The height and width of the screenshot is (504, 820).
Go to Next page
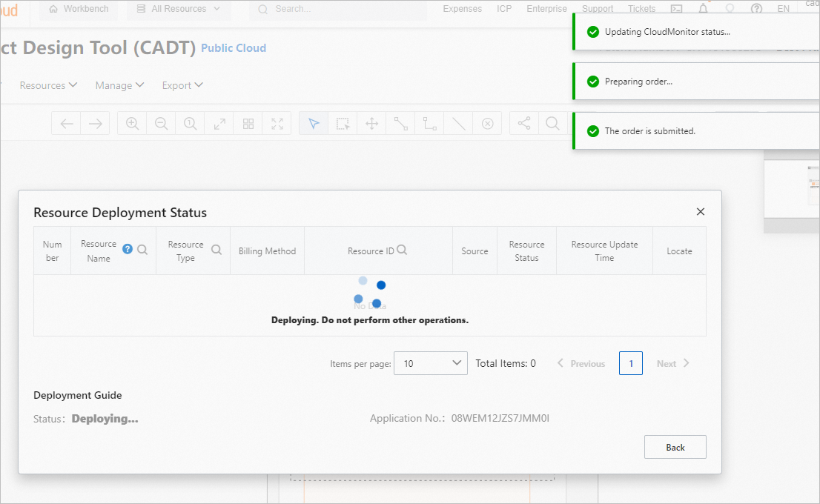[x=673, y=363]
